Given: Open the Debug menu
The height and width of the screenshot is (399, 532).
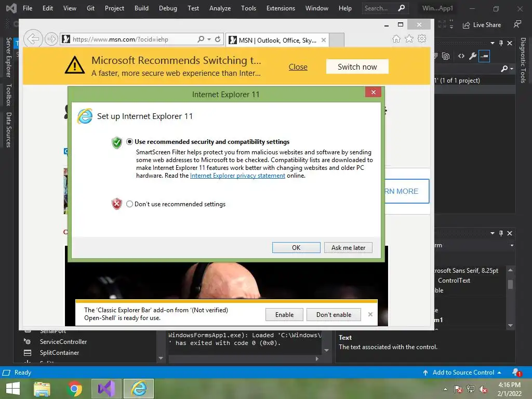Looking at the screenshot, I should point(168,8).
